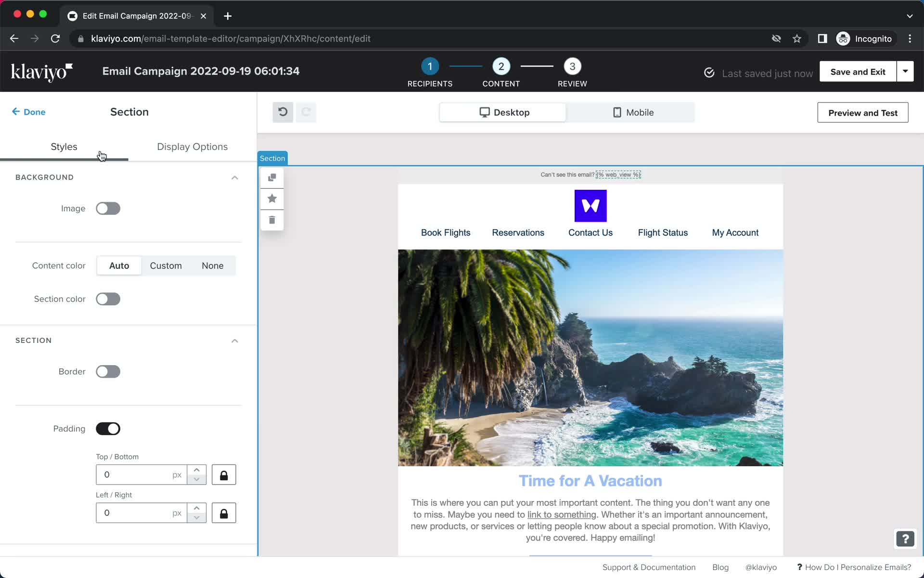
Task: Click the Wanderlust logo in email
Action: click(x=590, y=206)
